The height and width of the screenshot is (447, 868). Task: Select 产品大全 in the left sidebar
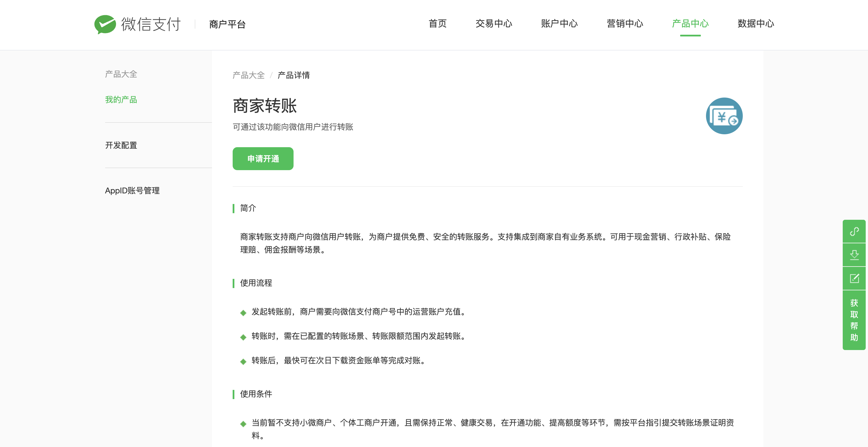click(121, 74)
